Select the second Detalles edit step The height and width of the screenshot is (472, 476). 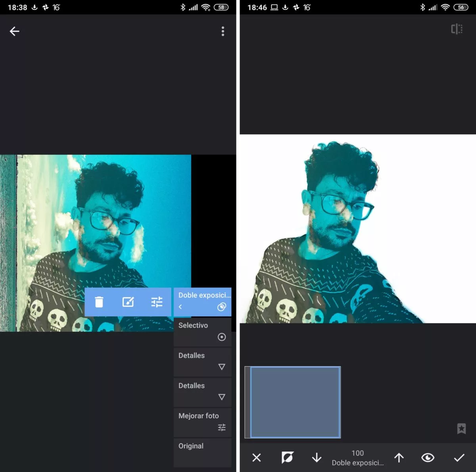202,392
